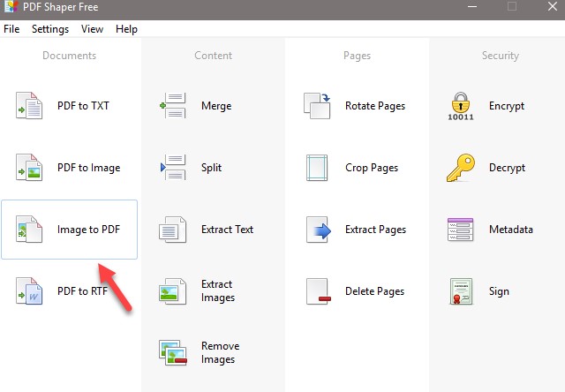The image size is (565, 392).
Task: Click the Encrypt padlock icon
Action: coord(461,106)
